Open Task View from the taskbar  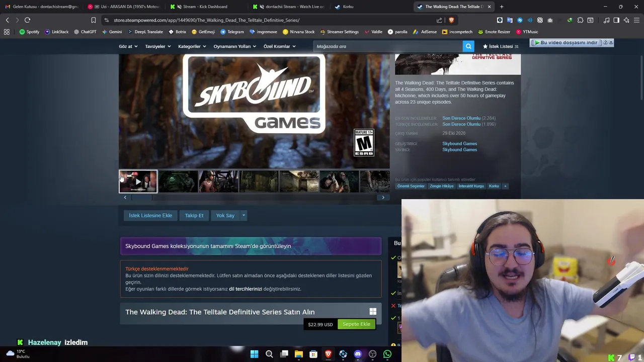(284, 354)
